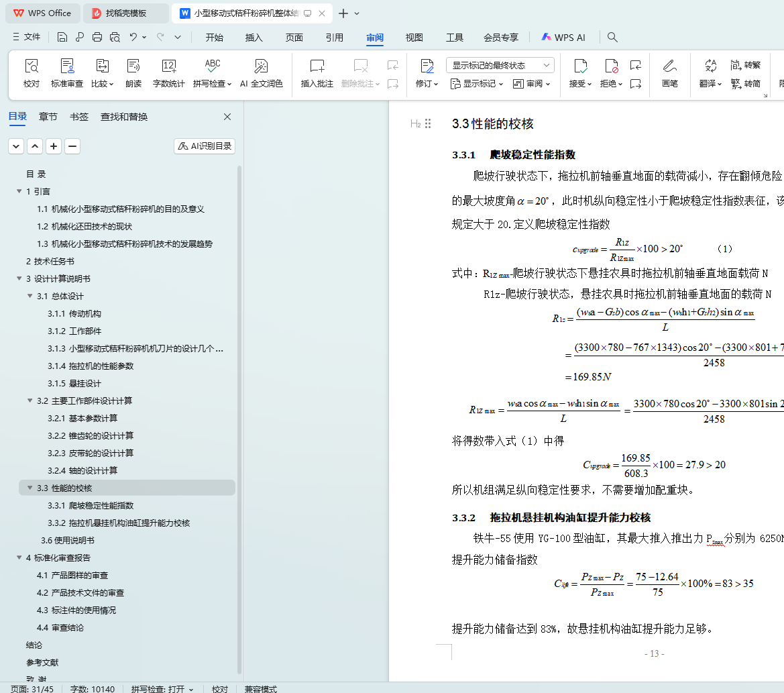Screen dimensions: 784x693
Task: Open the 页面 ribbon tab
Action: click(294, 38)
